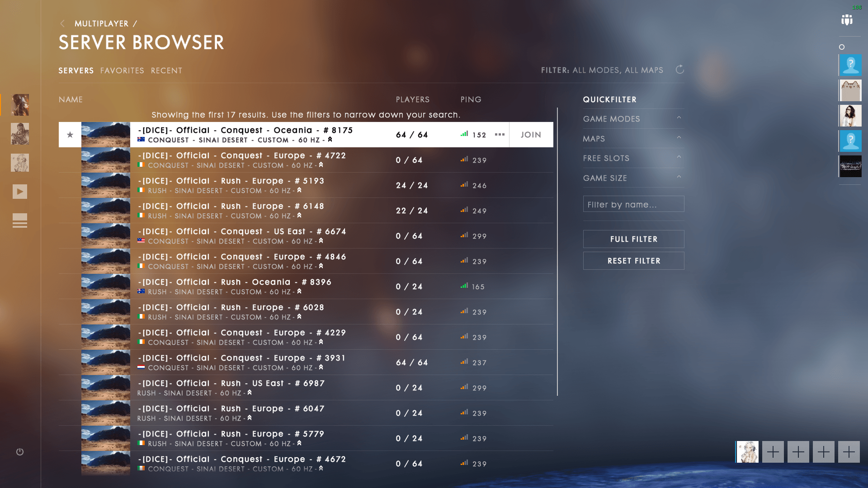Select the Rush Europe #5779 server row
The image size is (868, 488).
[306, 438]
